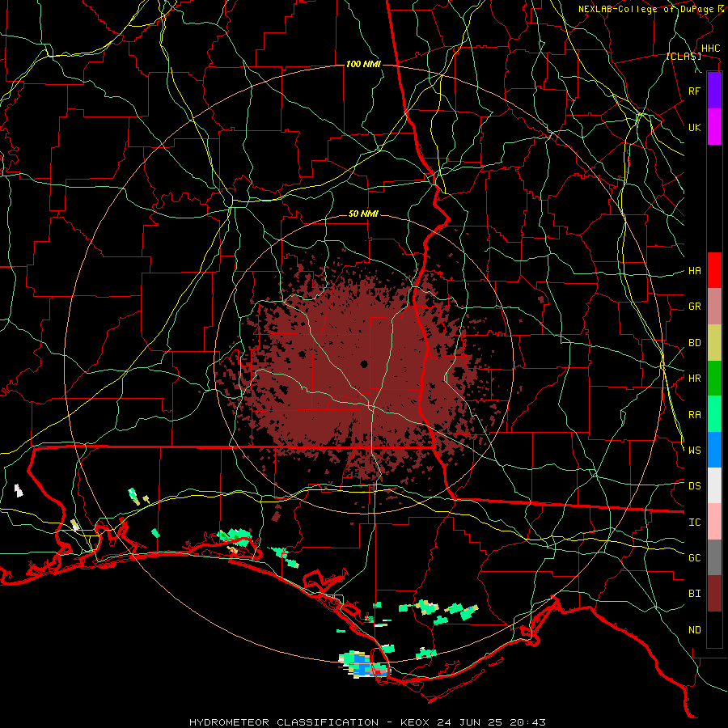Click the 'BI' legend label
Viewport: 728px width, 728px height.
point(694,594)
